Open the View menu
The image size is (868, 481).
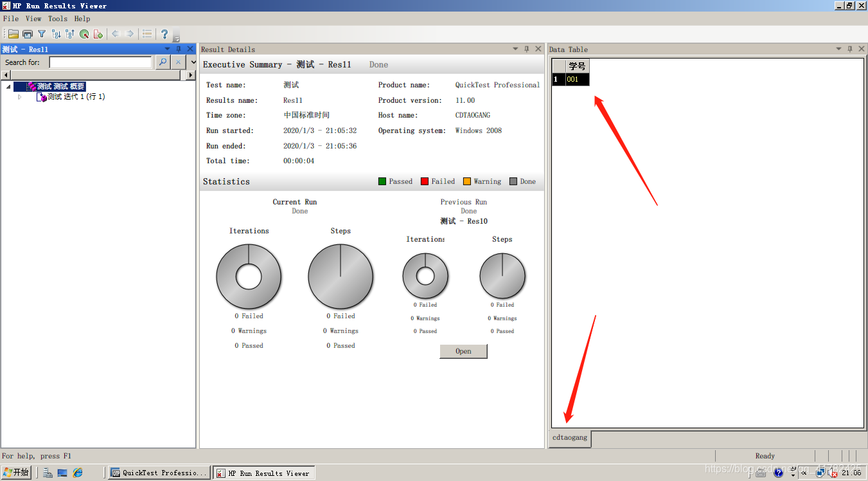coord(33,19)
